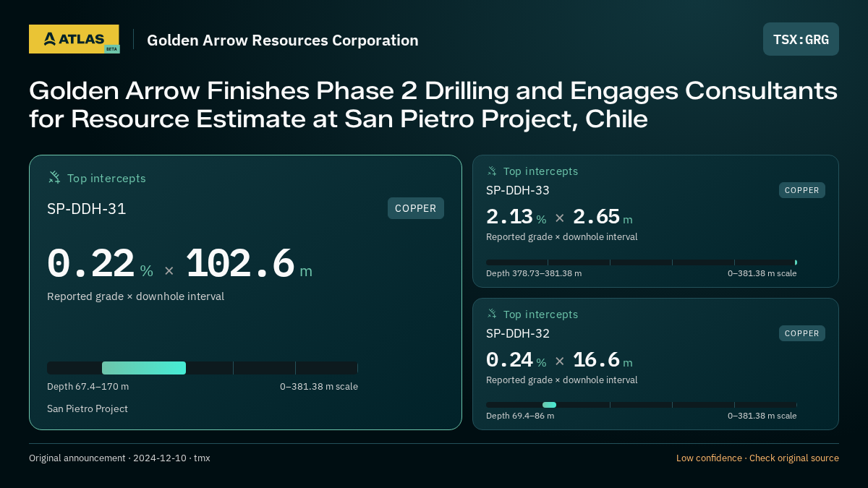This screenshot has height=488, width=868.
Task: Click 'Depth 69.4–86 m' label
Action: click(520, 416)
